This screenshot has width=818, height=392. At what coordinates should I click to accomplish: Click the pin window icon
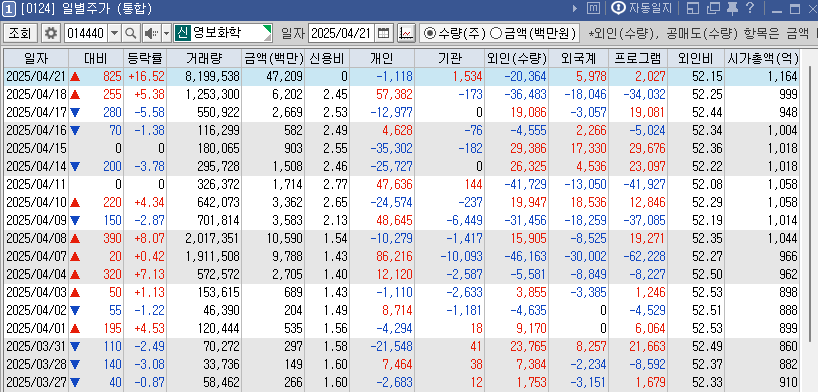pos(732,8)
